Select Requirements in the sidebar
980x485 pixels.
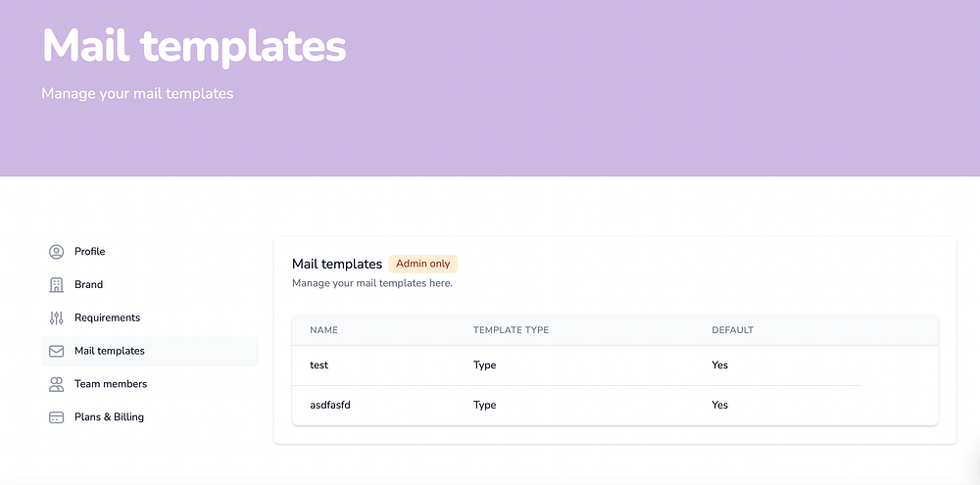(x=108, y=317)
